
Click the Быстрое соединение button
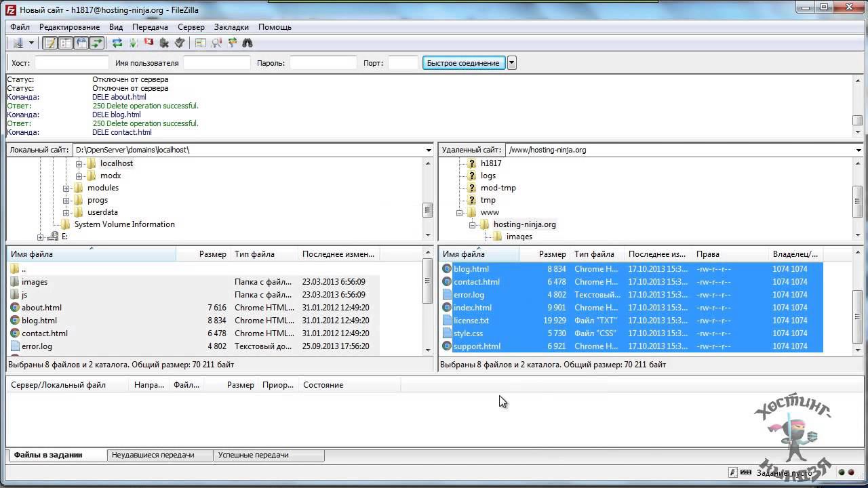point(463,63)
